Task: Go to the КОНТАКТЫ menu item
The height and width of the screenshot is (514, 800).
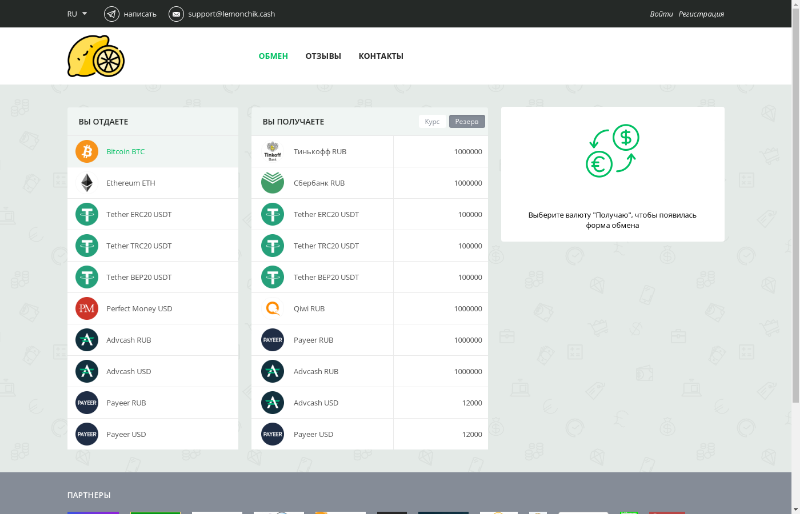Action: [x=381, y=56]
